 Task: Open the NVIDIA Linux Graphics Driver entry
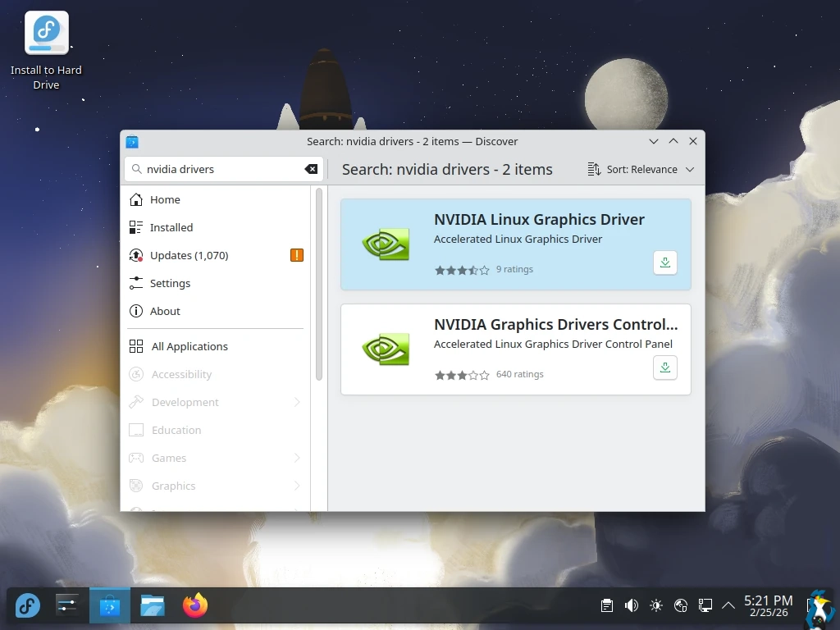pyautogui.click(x=539, y=220)
